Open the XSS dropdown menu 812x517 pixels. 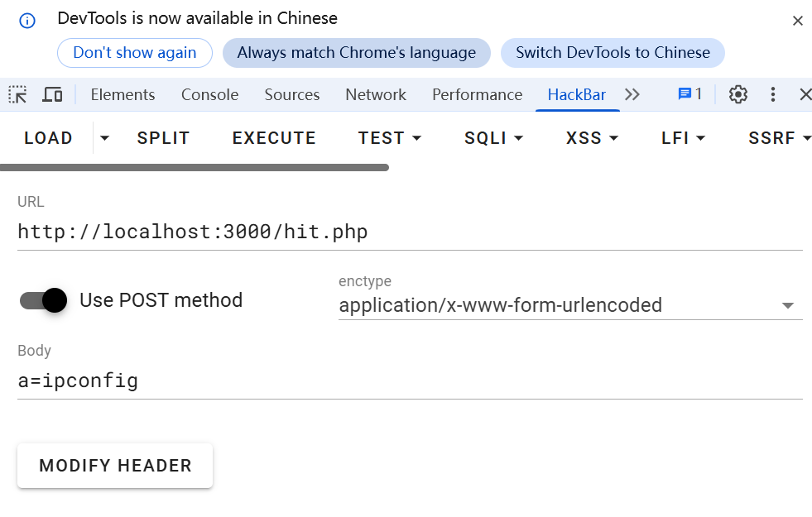point(592,138)
